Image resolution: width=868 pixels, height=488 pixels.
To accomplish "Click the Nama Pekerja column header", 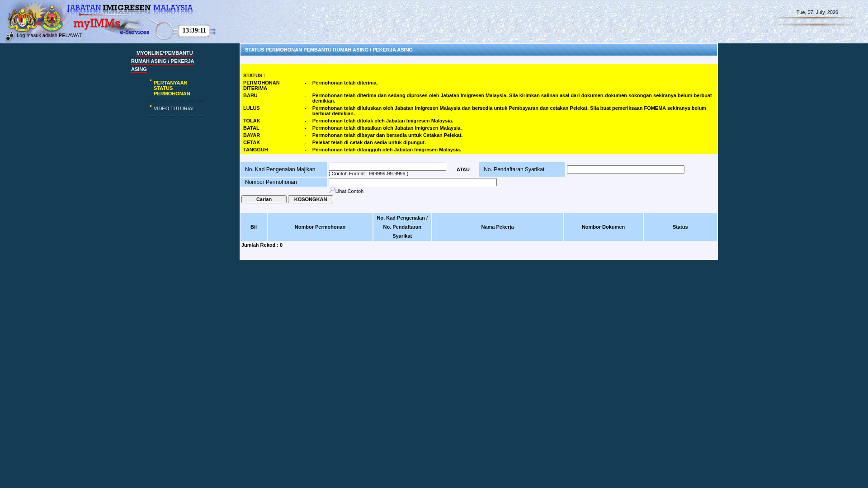I will coord(497,227).
